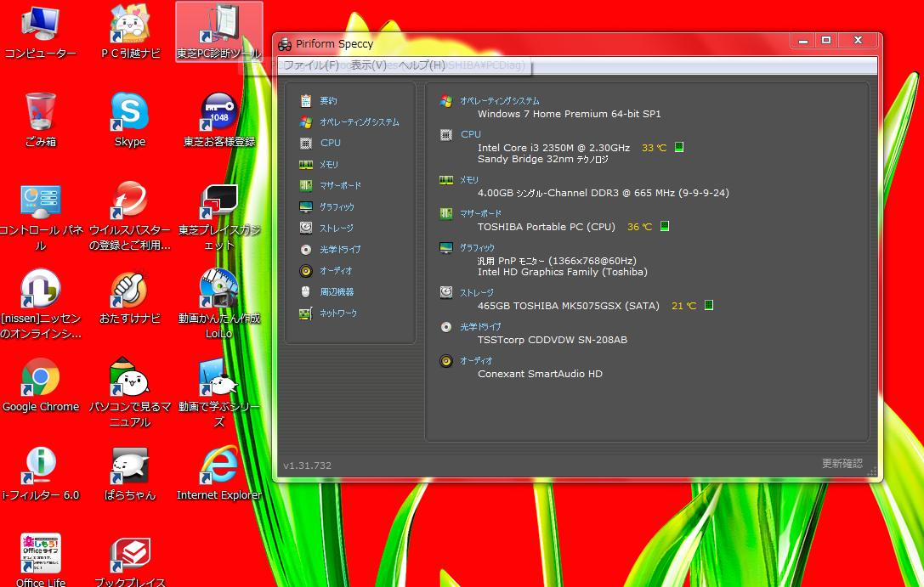Open the グラフィック heading link in summary
This screenshot has width=924, height=587.
pos(477,247)
